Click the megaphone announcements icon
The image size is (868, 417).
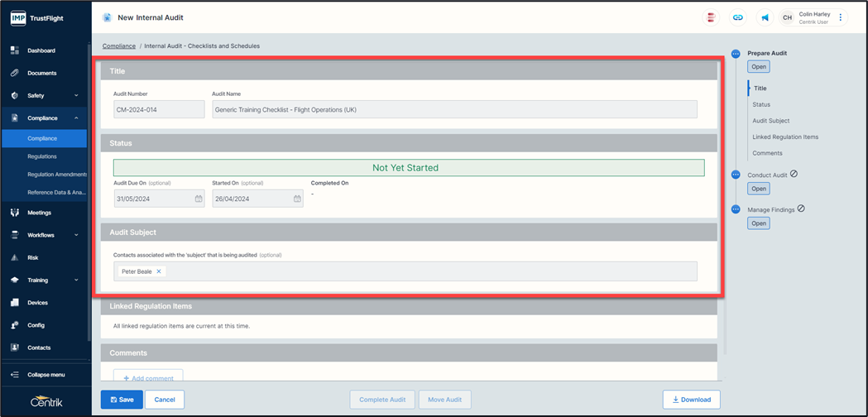(765, 17)
